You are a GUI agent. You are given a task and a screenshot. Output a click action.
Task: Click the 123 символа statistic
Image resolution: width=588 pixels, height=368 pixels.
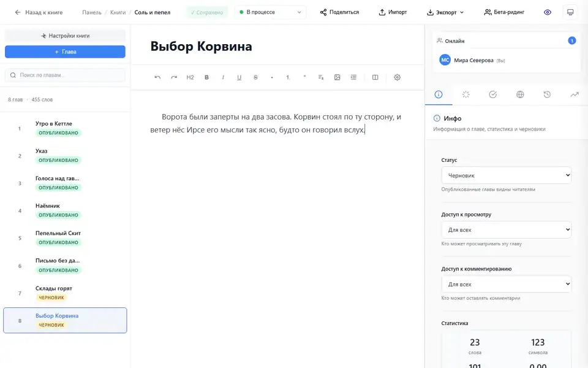point(538,347)
